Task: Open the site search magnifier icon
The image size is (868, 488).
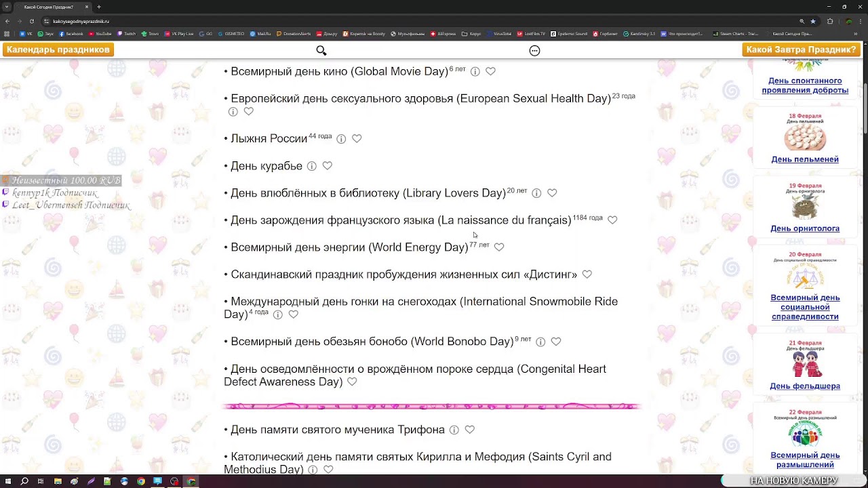Action: point(321,51)
